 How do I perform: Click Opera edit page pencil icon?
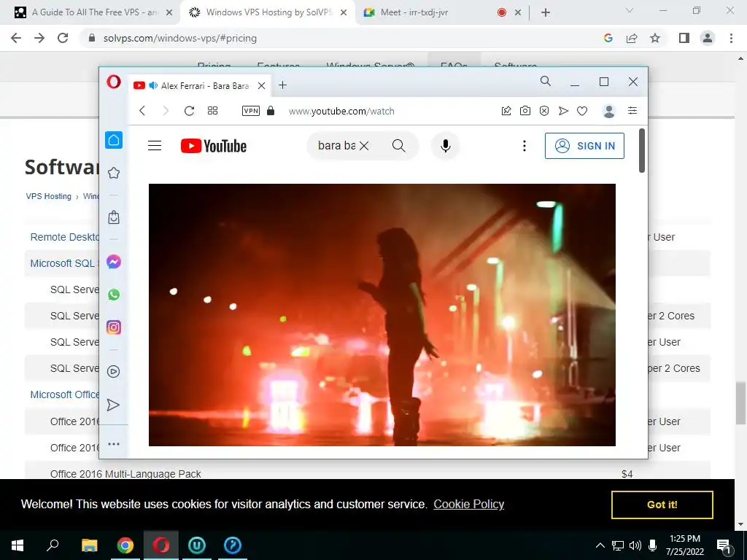point(506,111)
